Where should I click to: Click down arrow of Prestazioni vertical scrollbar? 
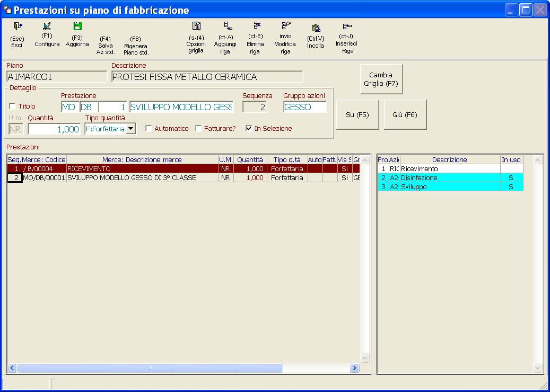click(x=365, y=358)
